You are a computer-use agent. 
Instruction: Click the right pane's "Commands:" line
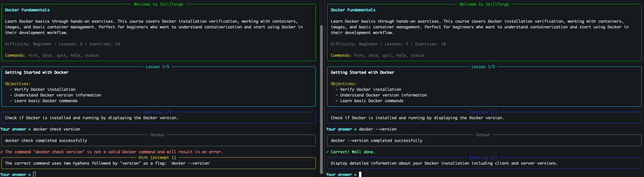click(378, 55)
